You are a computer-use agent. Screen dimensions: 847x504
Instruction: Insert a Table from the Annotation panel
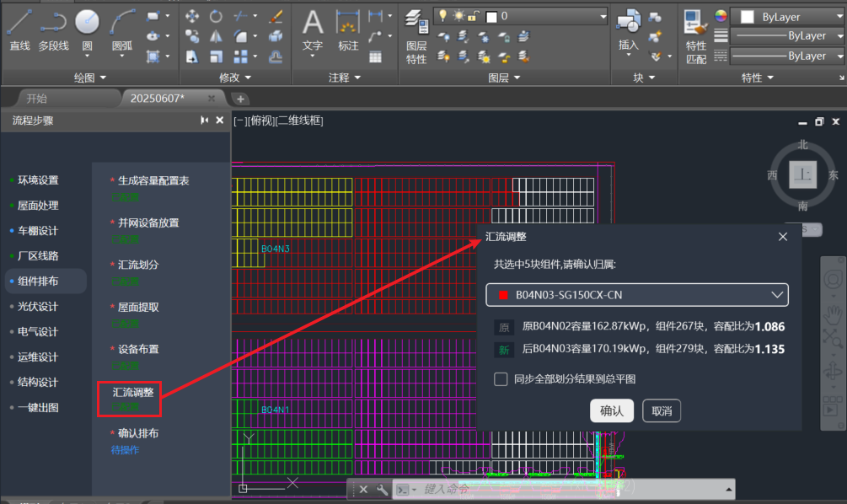pos(375,56)
